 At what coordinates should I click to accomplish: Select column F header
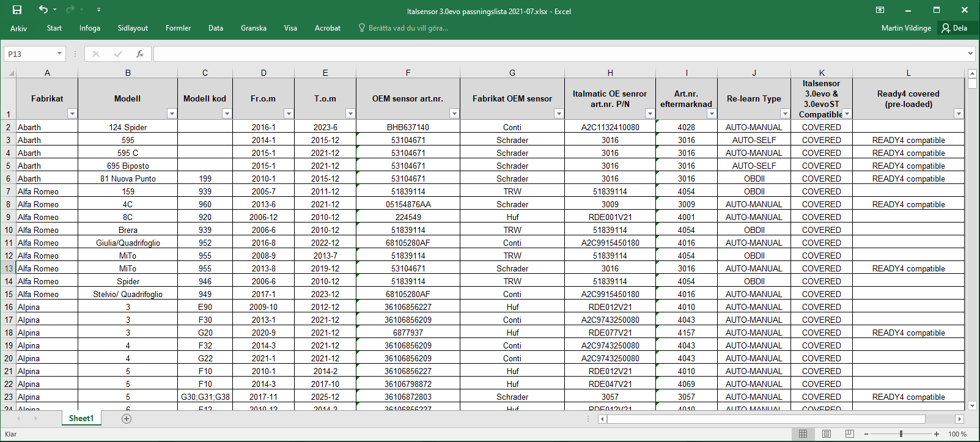pos(408,73)
